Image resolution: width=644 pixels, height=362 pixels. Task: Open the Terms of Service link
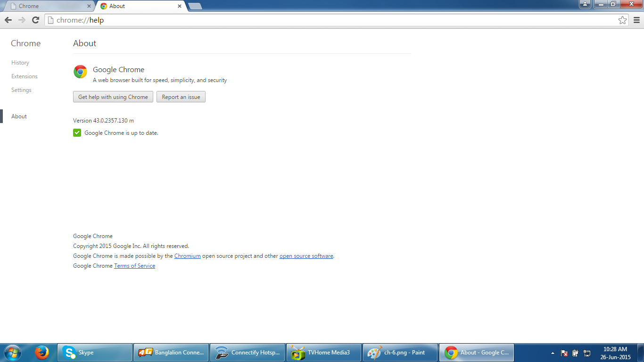[x=134, y=266]
